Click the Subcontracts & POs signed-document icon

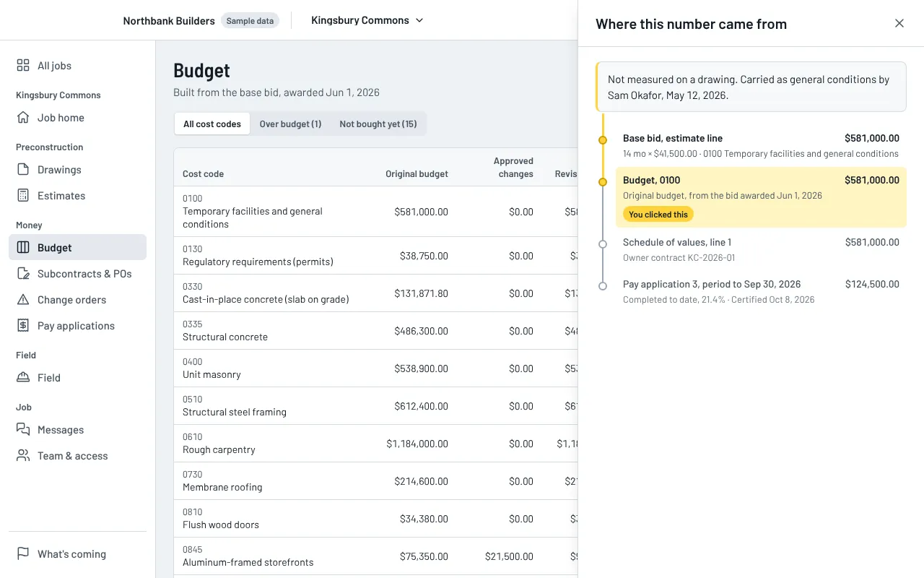point(23,274)
